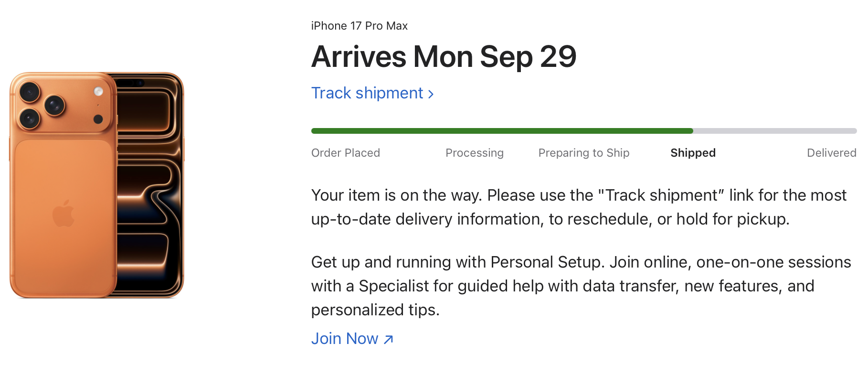Click the Delivered status label
Viewport: 868px width, 365px height.
[831, 153]
